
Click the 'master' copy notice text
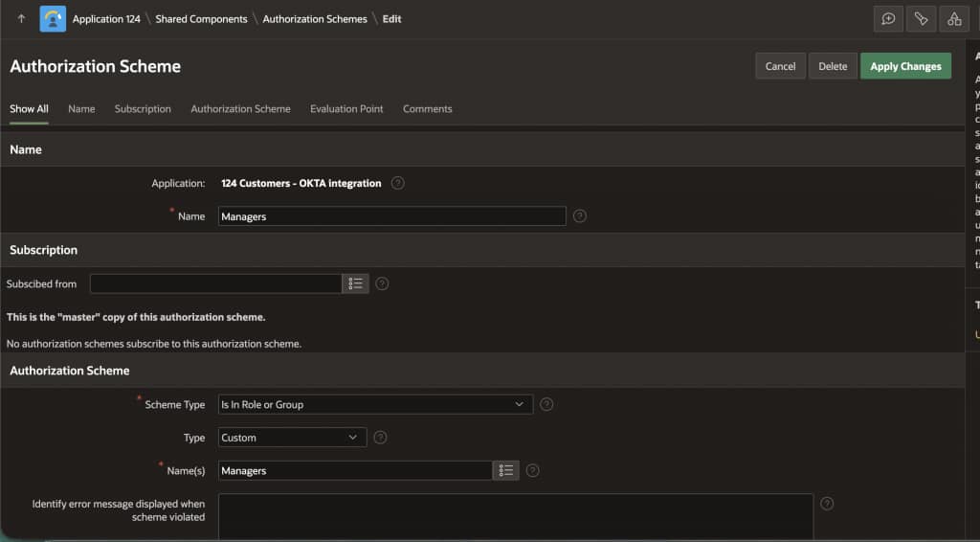136,317
